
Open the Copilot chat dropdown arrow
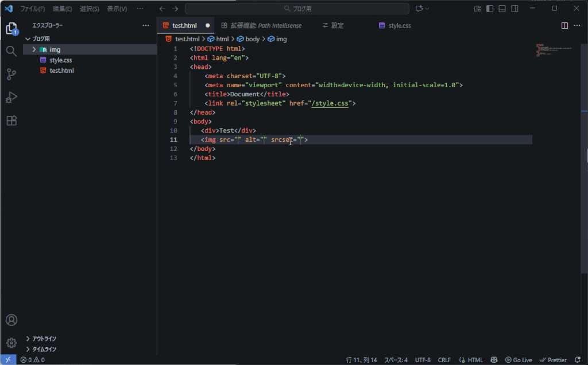428,9
